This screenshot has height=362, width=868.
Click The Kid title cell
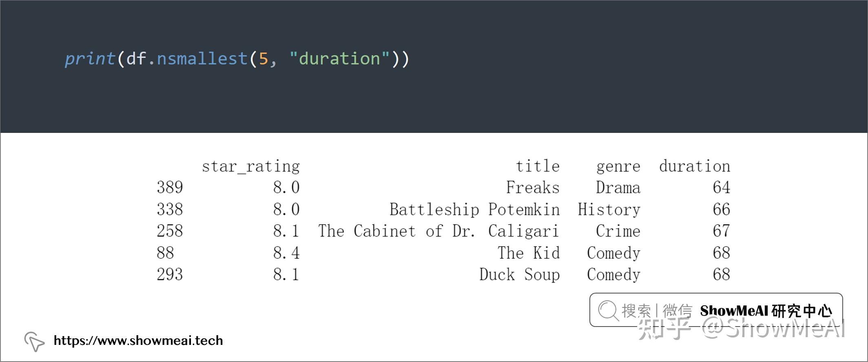tap(529, 253)
